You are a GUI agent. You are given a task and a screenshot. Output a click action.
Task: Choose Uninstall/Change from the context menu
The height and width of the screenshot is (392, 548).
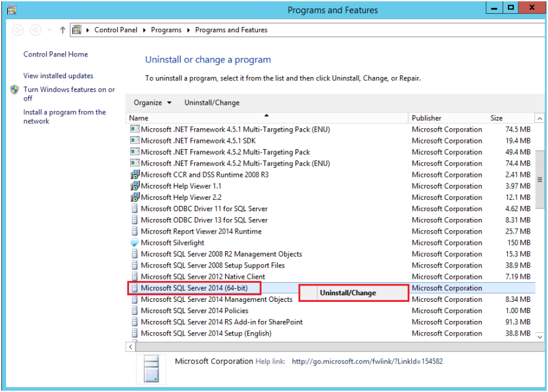pos(354,293)
